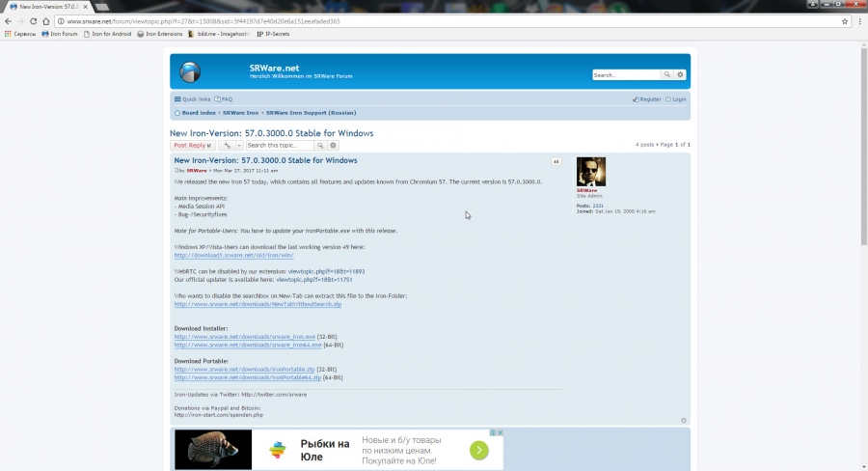
Task: Open Сервисы apps bookmark
Action: click(20, 34)
